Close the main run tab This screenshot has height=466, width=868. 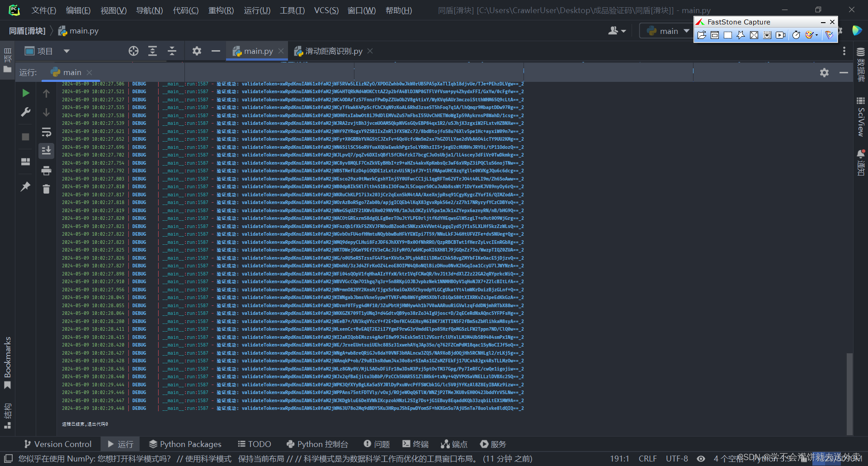point(89,72)
